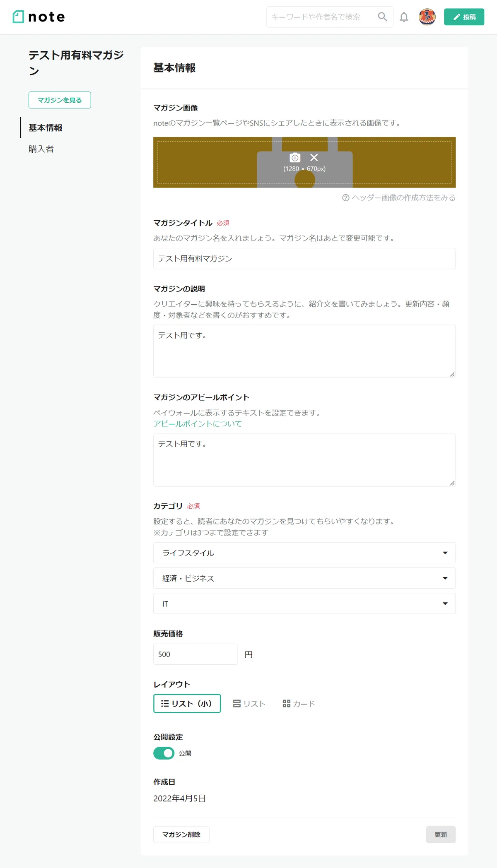Click the magazine header image thumbnail
497x868 pixels.
point(304,162)
